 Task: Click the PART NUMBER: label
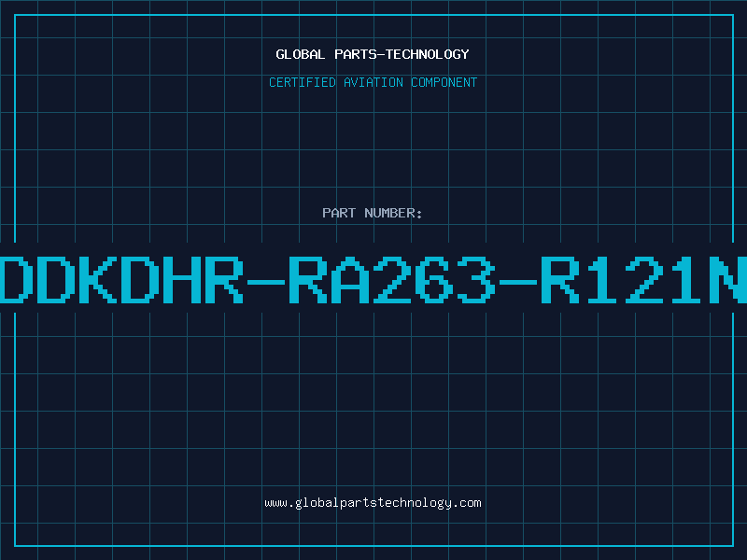[x=373, y=213]
